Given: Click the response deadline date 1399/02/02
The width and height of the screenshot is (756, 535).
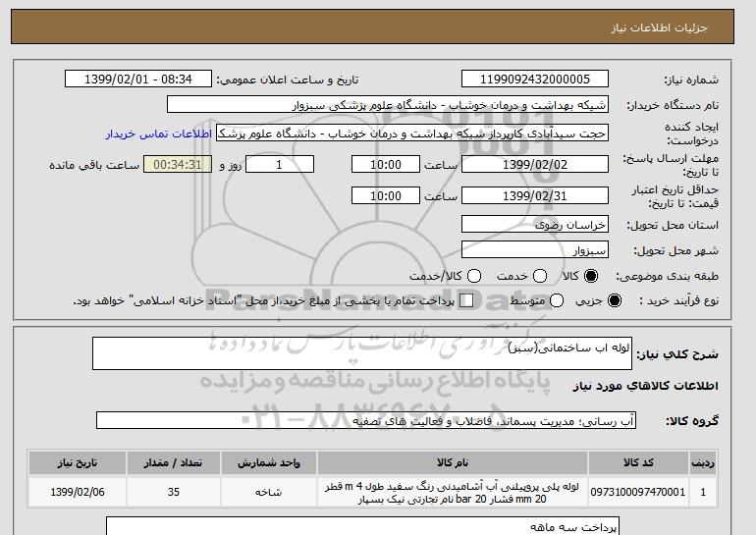Looking at the screenshot, I should tap(535, 164).
